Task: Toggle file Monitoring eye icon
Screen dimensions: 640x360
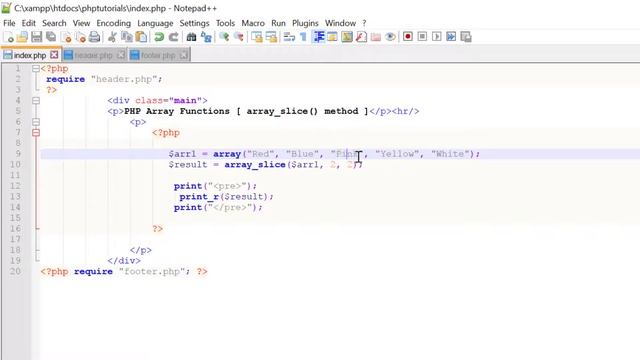Action: coord(390,37)
